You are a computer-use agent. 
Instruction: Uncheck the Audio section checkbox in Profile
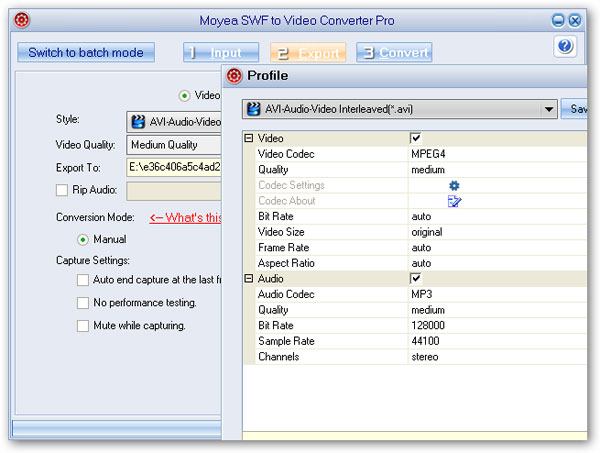(x=416, y=279)
